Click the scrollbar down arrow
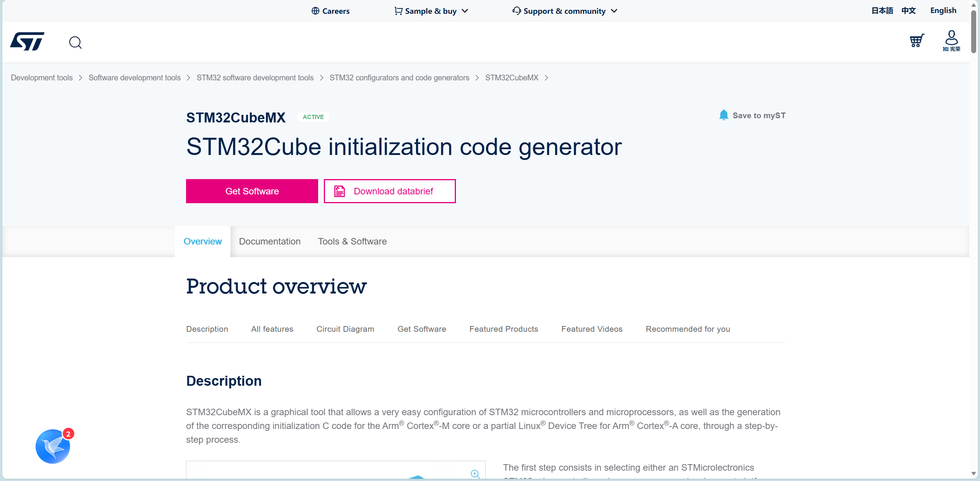The image size is (980, 481). point(974,474)
